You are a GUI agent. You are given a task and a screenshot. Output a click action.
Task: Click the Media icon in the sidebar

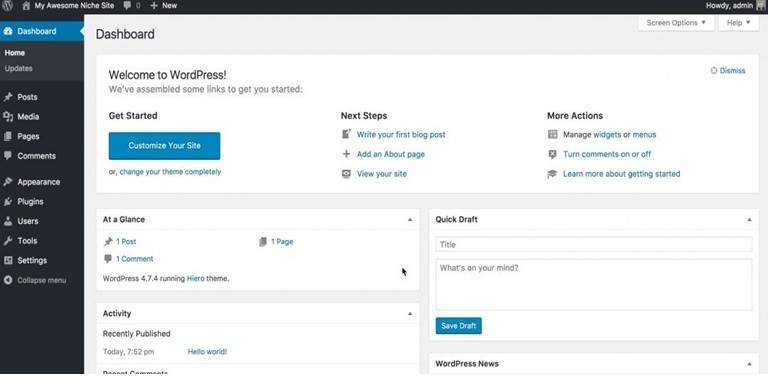tap(8, 117)
